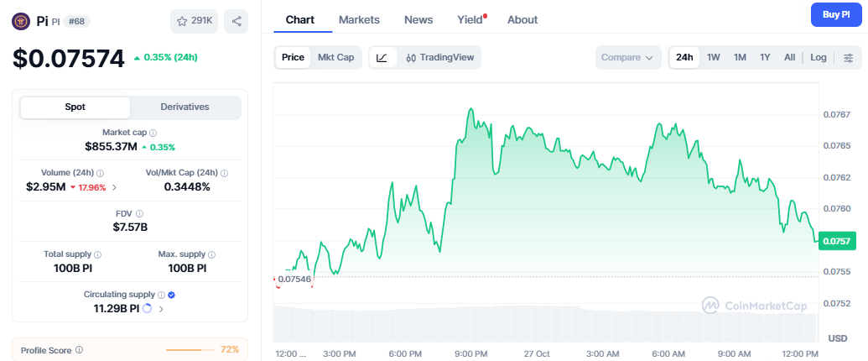This screenshot has width=868, height=361.
Task: Set chart range to 1W
Action: (x=714, y=58)
